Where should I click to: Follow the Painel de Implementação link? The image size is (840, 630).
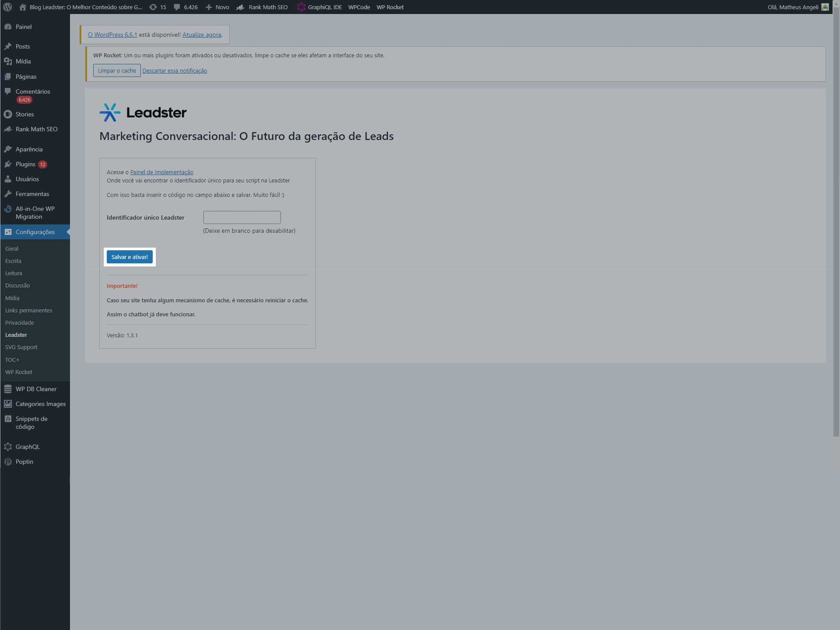click(161, 172)
